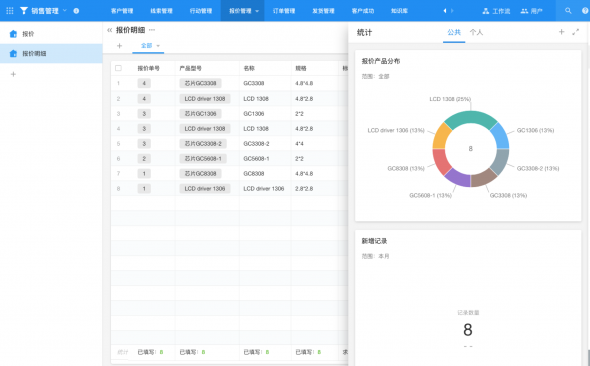590x366 pixels.
Task: Click the previous-tabs left arrow in the navbar
Action: pos(445,11)
